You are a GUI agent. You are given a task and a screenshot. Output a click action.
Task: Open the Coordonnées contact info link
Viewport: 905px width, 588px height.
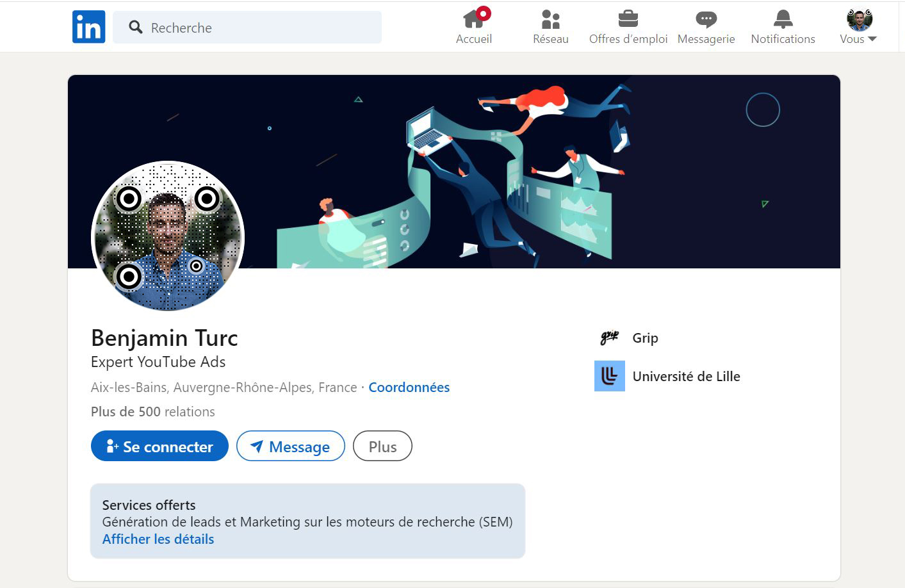pos(409,388)
